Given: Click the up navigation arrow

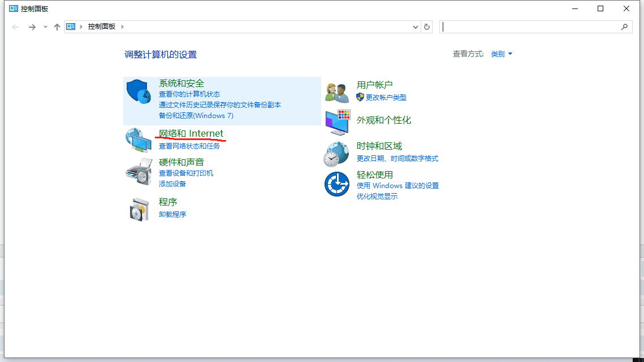Looking at the screenshot, I should pyautogui.click(x=57, y=26).
